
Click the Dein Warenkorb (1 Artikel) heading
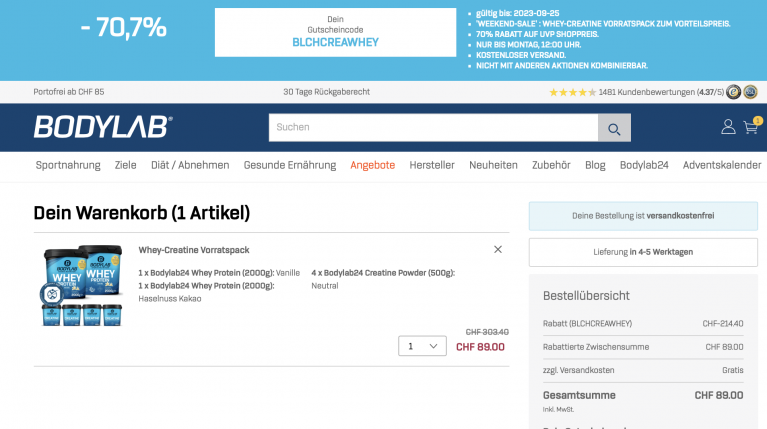[x=141, y=213]
